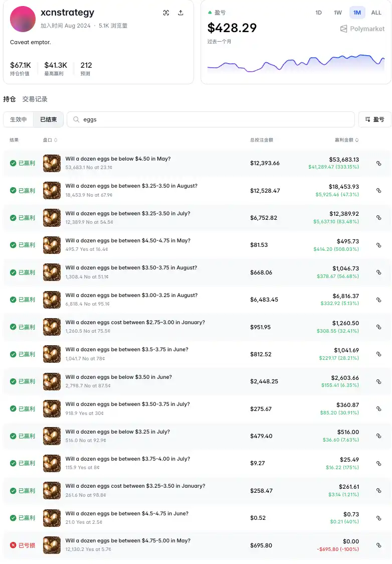Switch to the 生效中 (active) positions toggle
The height and width of the screenshot is (564, 392).
[x=19, y=119]
